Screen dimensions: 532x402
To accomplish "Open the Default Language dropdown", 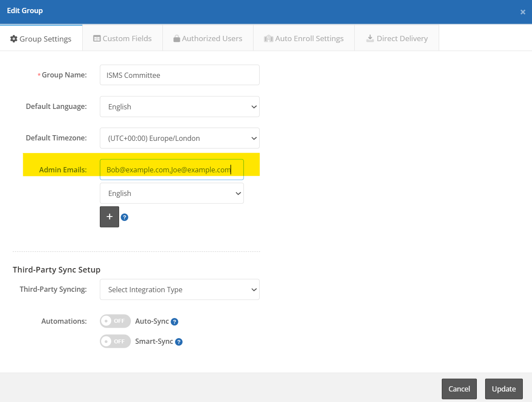I will coord(180,107).
